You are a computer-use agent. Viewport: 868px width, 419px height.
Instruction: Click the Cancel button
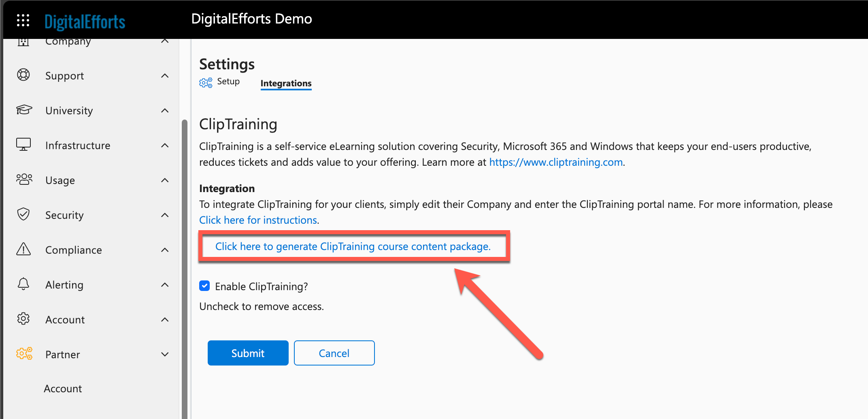click(334, 353)
